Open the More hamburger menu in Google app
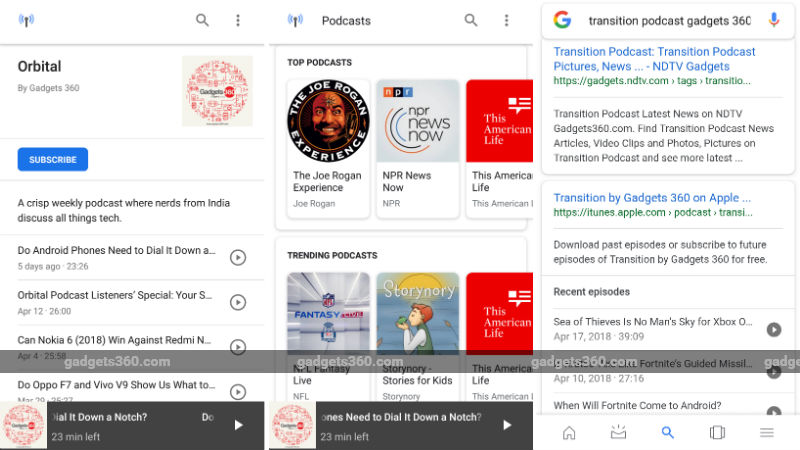800x450 pixels. click(767, 433)
